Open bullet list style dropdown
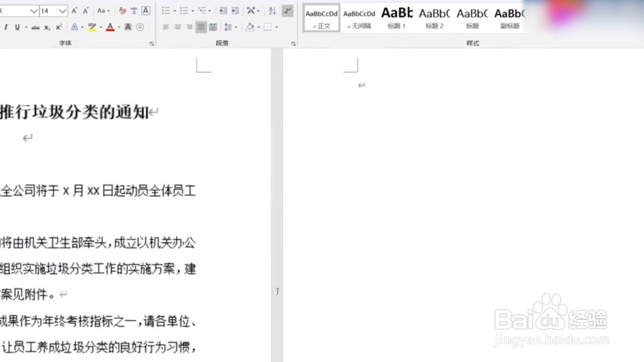 [x=175, y=11]
